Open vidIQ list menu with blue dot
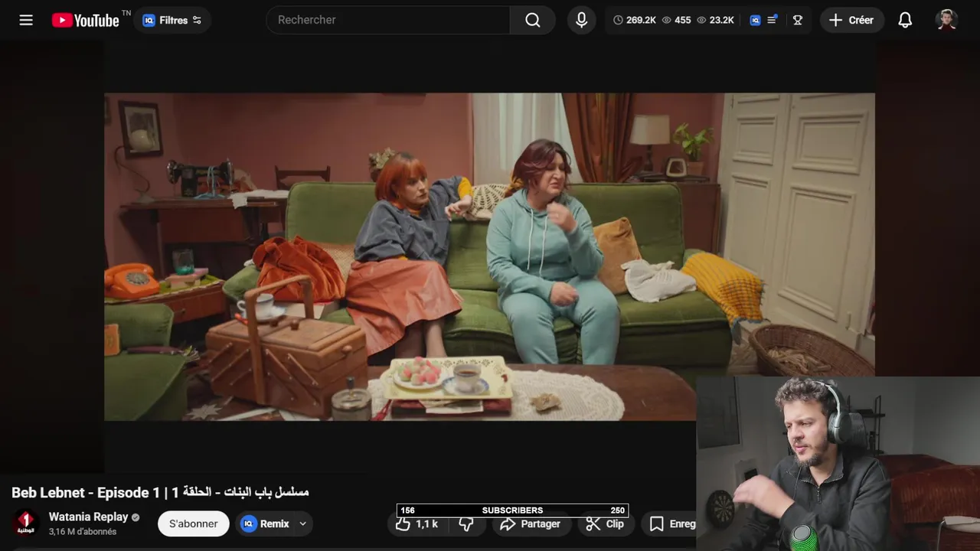This screenshot has width=980, height=551. point(773,20)
